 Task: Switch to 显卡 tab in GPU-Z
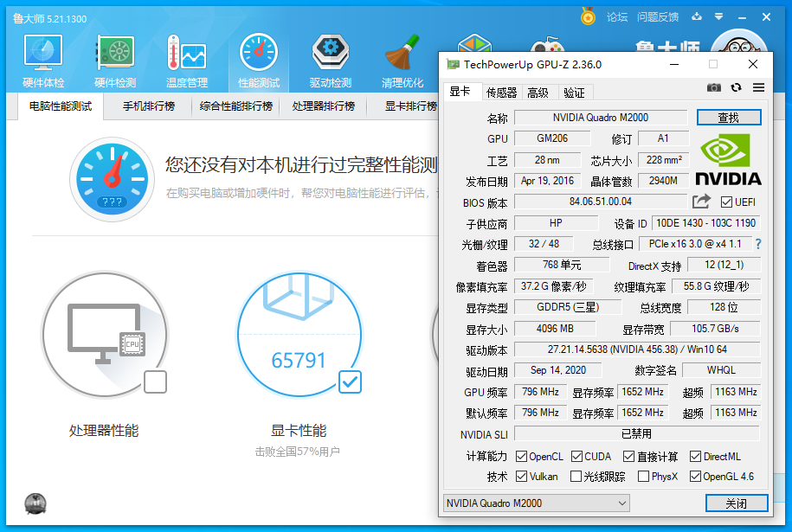[x=462, y=92]
